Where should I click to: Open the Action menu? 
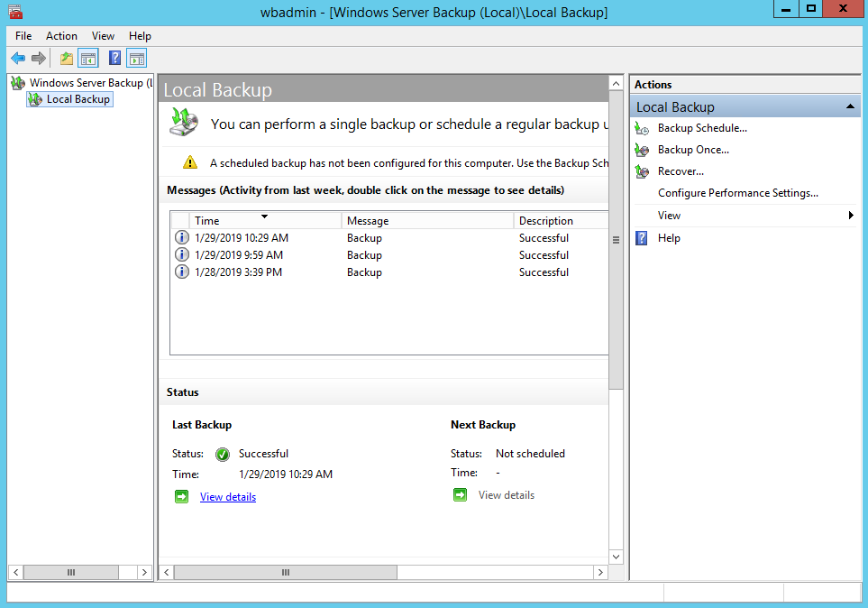[x=61, y=36]
